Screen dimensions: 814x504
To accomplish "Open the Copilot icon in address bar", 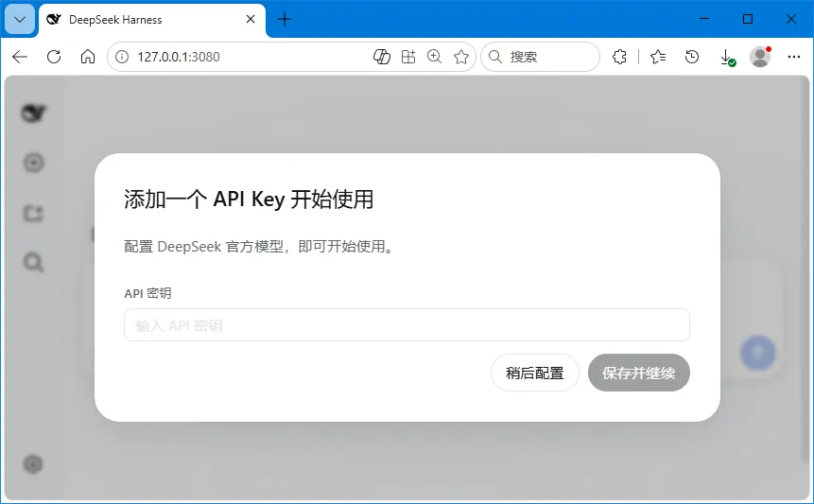I will point(382,57).
